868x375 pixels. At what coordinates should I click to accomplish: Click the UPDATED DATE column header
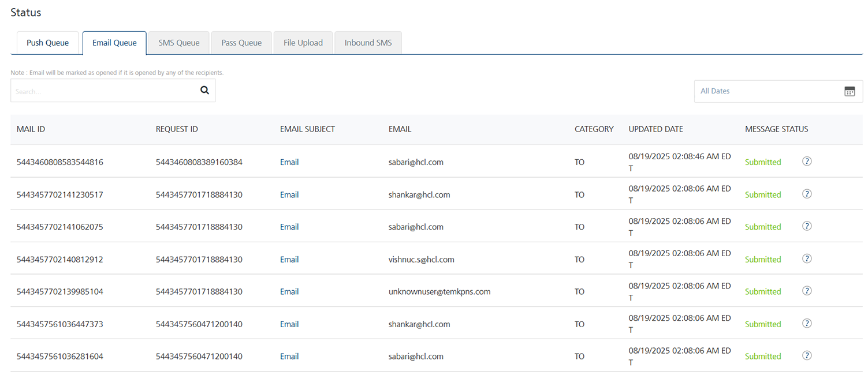(655, 129)
